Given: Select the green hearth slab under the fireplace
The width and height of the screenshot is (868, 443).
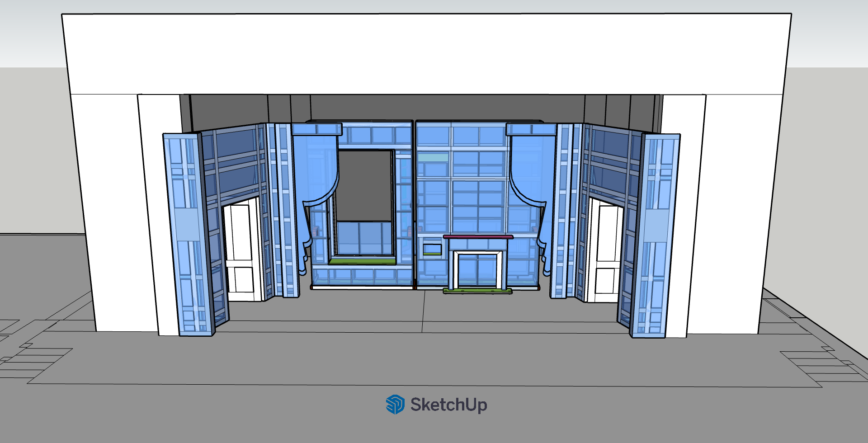Looking at the screenshot, I should point(477,291).
